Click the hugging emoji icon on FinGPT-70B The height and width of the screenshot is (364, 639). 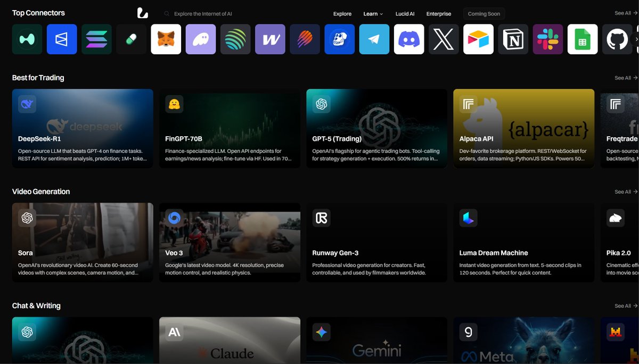tap(174, 104)
